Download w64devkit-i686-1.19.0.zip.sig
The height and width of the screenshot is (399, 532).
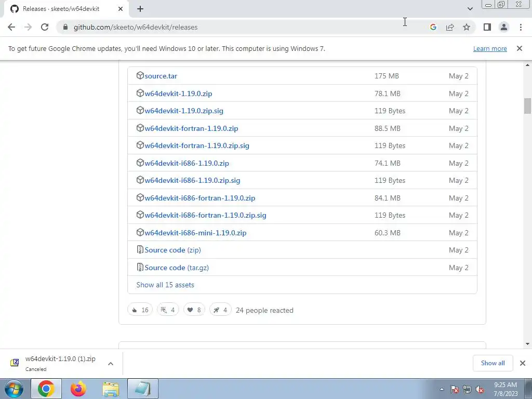tap(192, 180)
